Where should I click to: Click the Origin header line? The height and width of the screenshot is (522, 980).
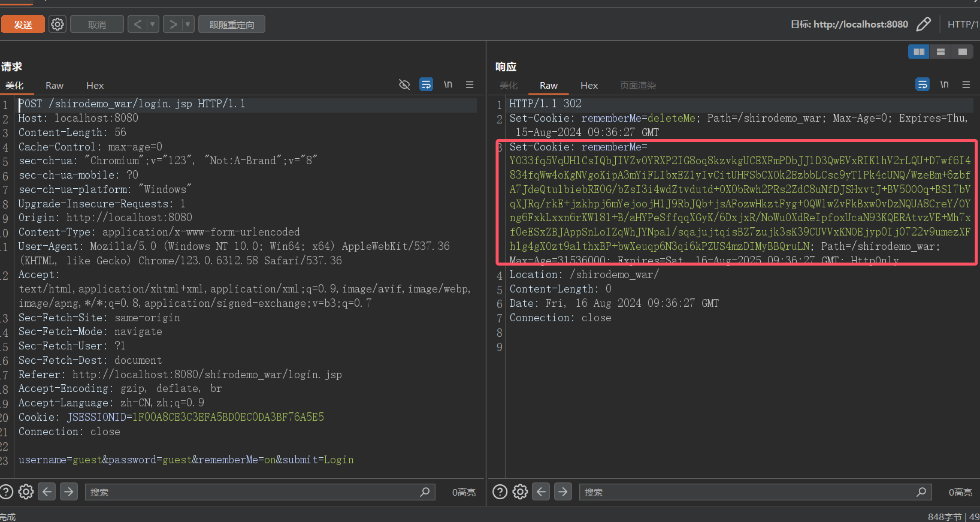[105, 218]
